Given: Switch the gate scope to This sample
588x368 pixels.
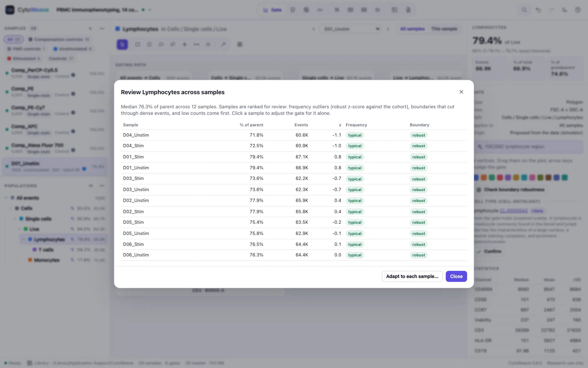Looking at the screenshot, I should coord(444,29).
